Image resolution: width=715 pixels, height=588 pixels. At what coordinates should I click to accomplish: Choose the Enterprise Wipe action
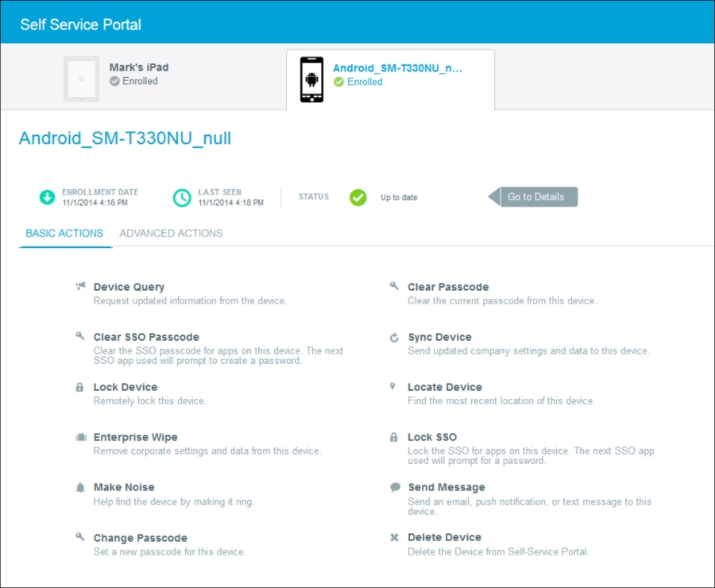coord(135,437)
